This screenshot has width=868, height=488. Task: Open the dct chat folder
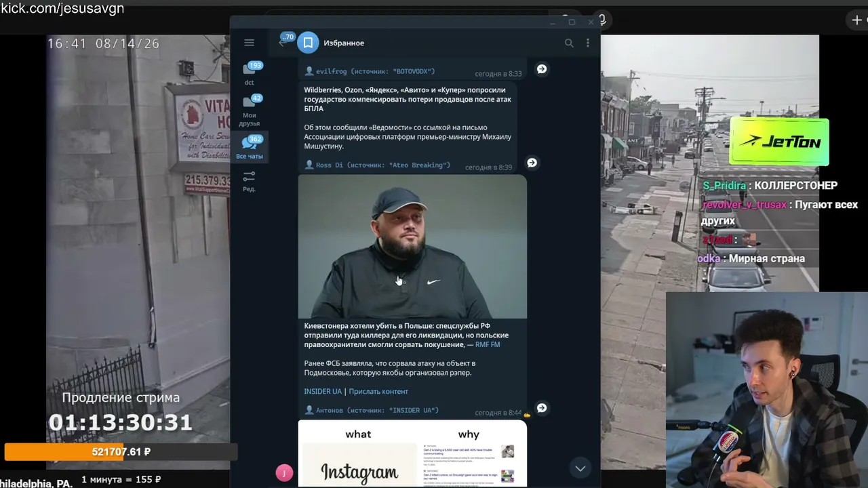tap(250, 74)
